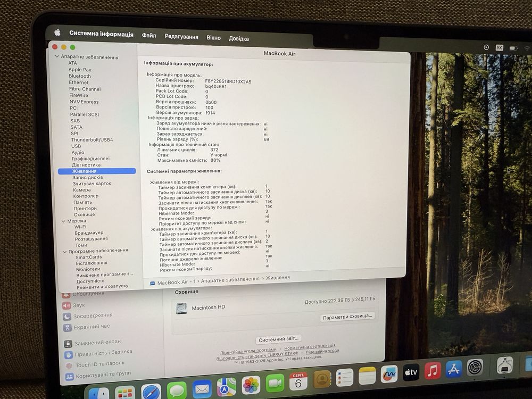Click Апаратне забезпечення in the path bar
Screen dimensions: 532x399
point(230,280)
